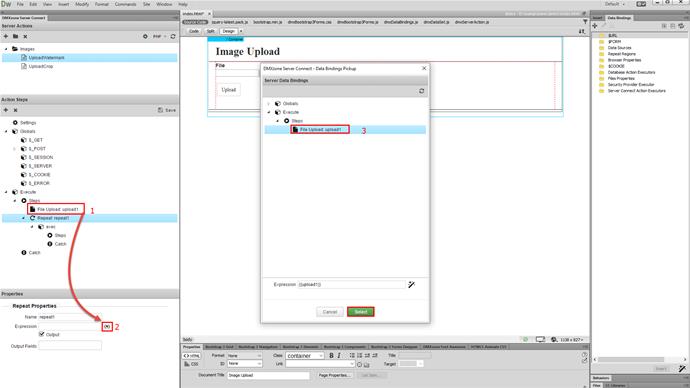Select UploadCrop server action
Viewport: 690px width, 388px height.
click(40, 66)
